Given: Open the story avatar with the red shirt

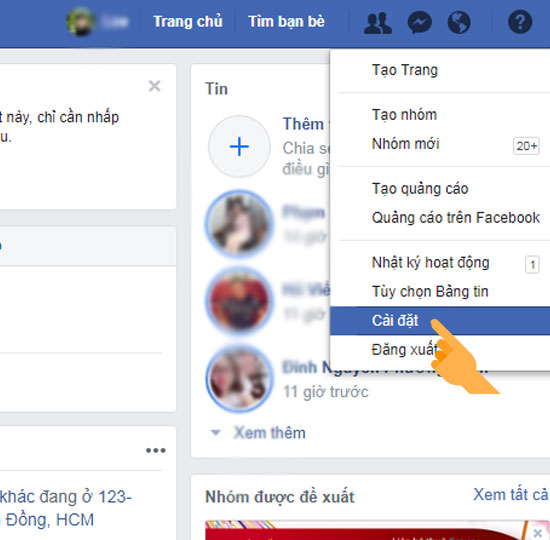Looking at the screenshot, I should tap(239, 301).
